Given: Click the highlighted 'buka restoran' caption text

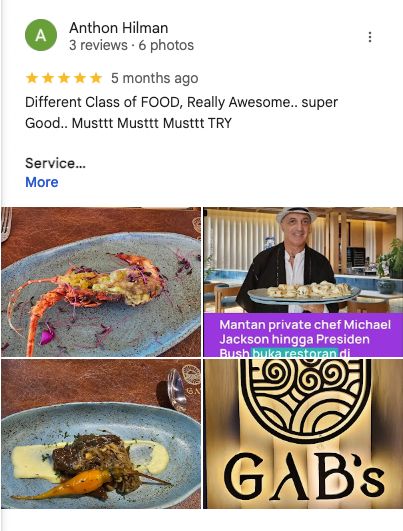Looking at the screenshot, I should pyautogui.click(x=294, y=353).
